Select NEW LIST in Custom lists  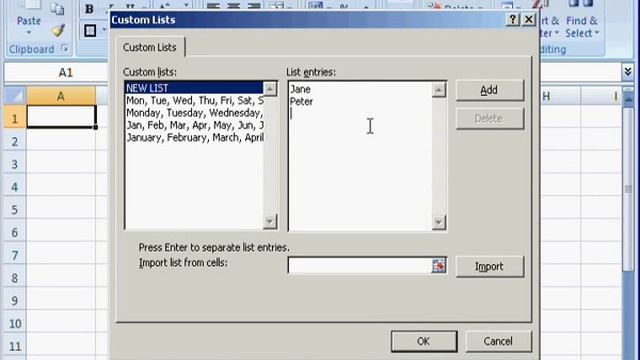coord(194,88)
